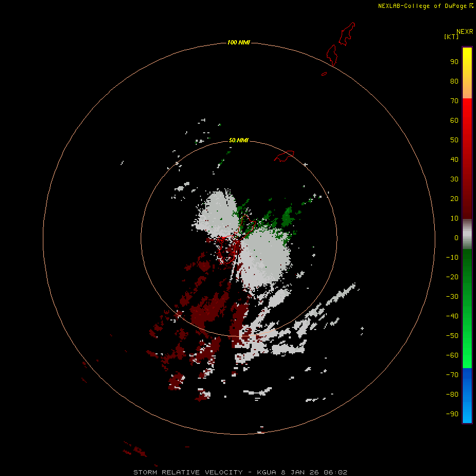The image size is (476, 476).
Task: Click the NEXR label above the color scale
Action: pos(465,32)
